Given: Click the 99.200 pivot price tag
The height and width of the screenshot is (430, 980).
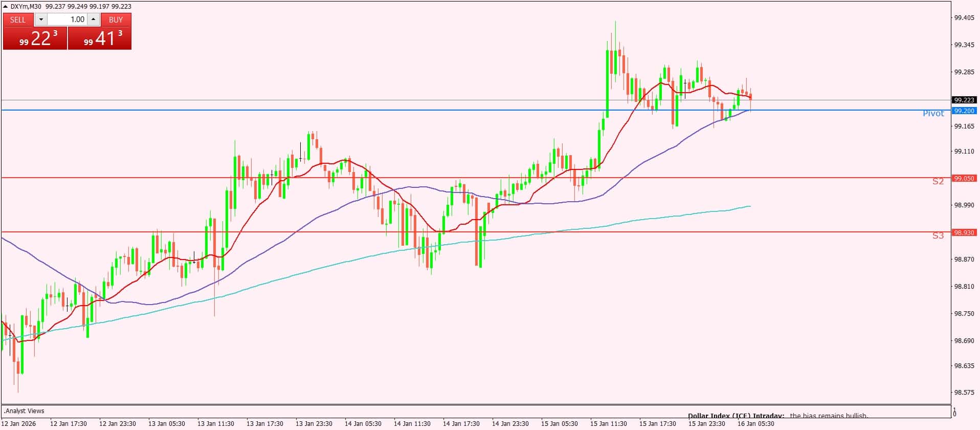Looking at the screenshot, I should 964,111.
